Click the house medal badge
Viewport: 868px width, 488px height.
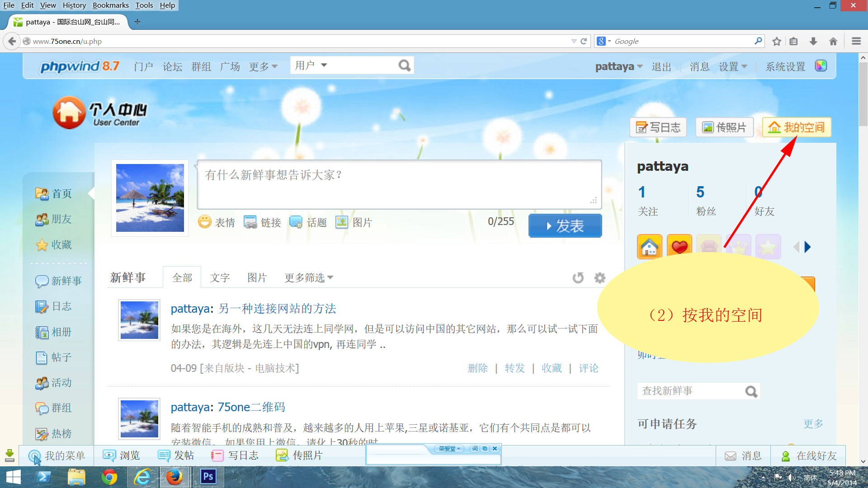coord(649,247)
